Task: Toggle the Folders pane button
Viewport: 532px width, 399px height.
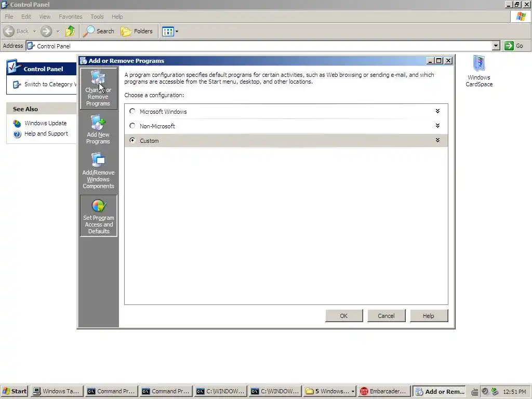Action: coord(137,31)
